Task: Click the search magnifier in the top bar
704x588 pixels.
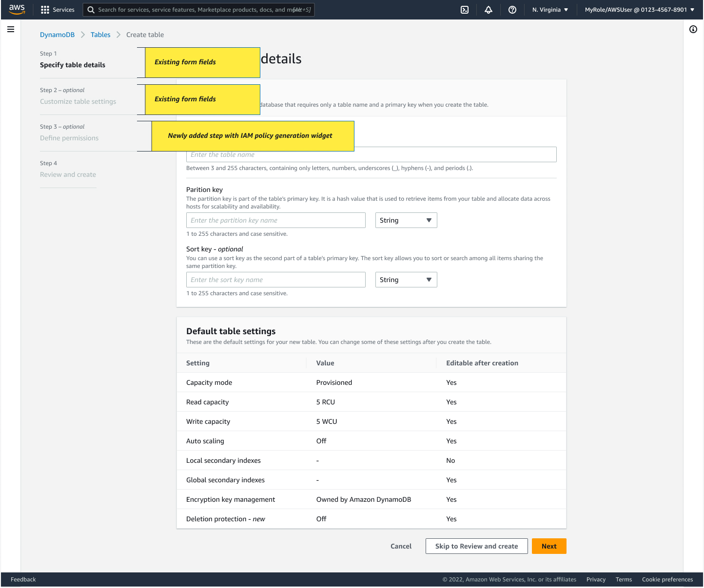Action: click(x=91, y=9)
